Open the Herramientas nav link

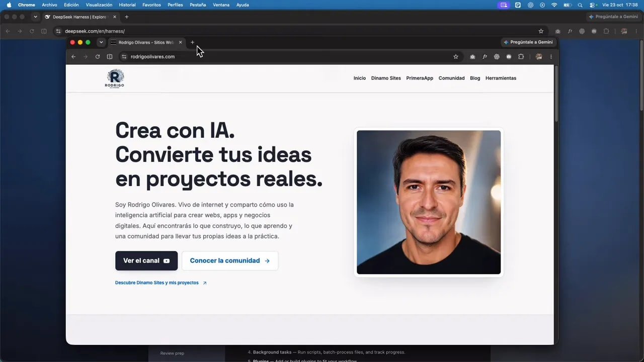pos(501,78)
